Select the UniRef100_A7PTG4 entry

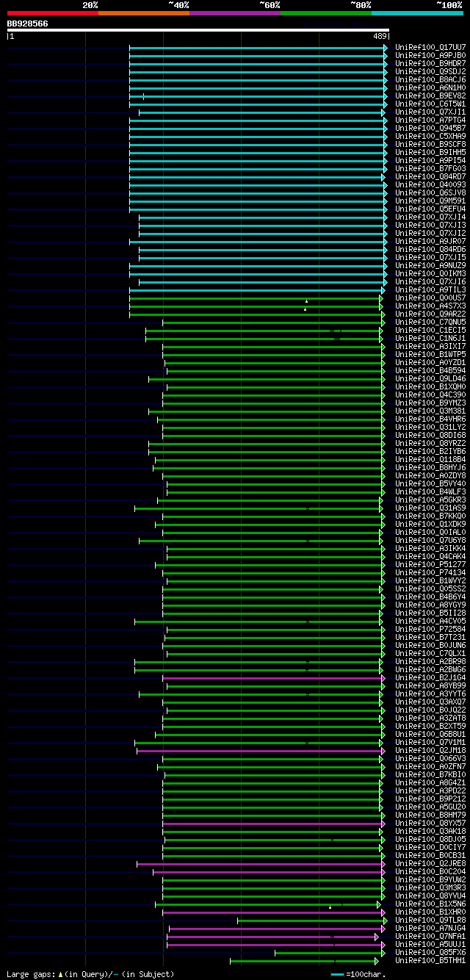point(430,120)
